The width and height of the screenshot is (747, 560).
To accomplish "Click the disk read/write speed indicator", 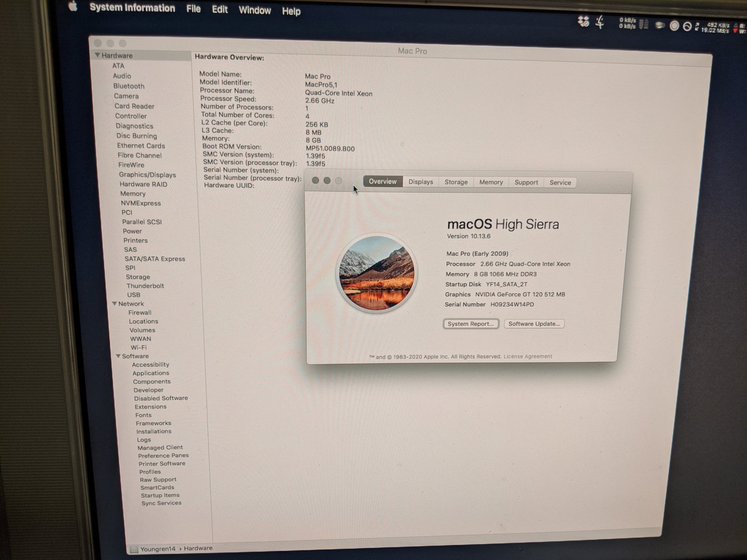I will point(740,29).
